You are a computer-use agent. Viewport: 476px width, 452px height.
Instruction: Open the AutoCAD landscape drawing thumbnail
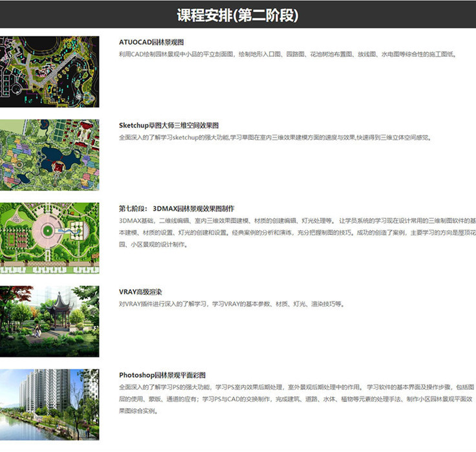click(50, 71)
